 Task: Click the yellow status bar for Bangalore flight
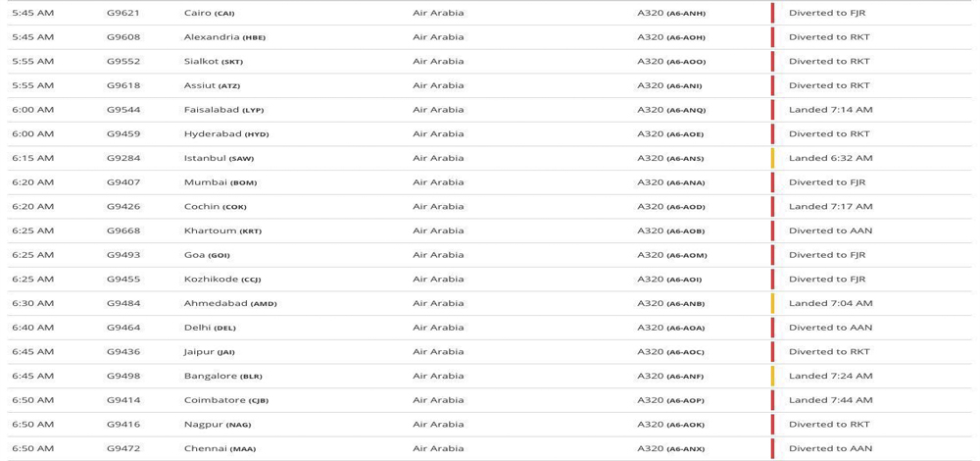click(772, 376)
